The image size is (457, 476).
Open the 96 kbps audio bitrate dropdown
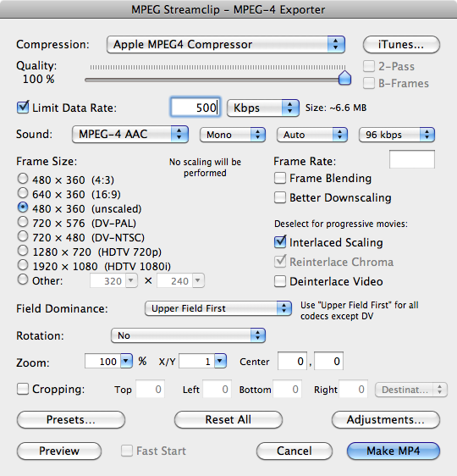click(397, 135)
